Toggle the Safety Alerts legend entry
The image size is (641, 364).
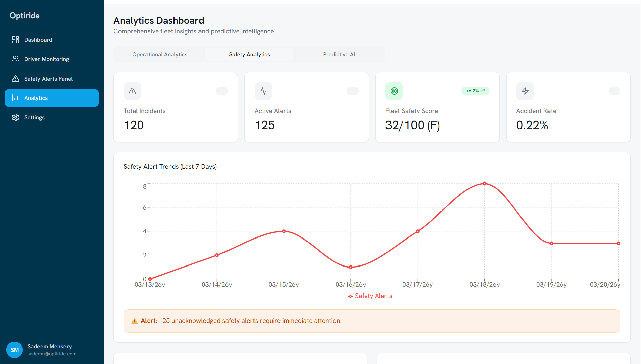pyautogui.click(x=370, y=296)
